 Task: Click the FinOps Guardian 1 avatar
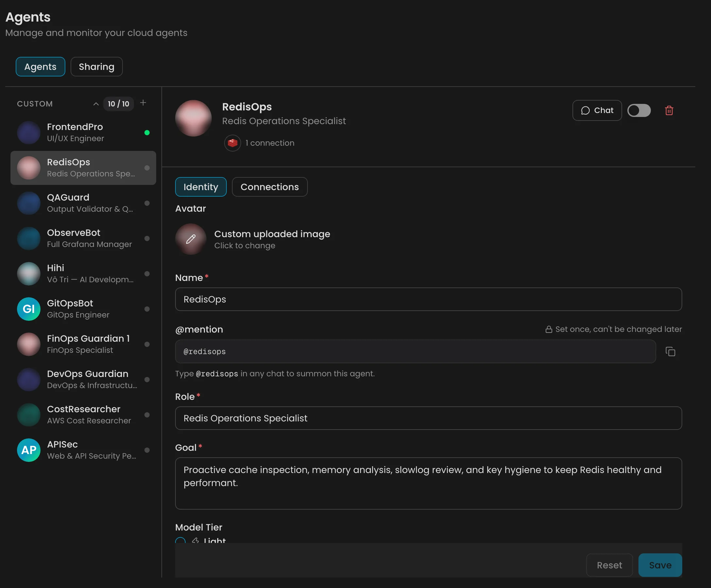(29, 344)
